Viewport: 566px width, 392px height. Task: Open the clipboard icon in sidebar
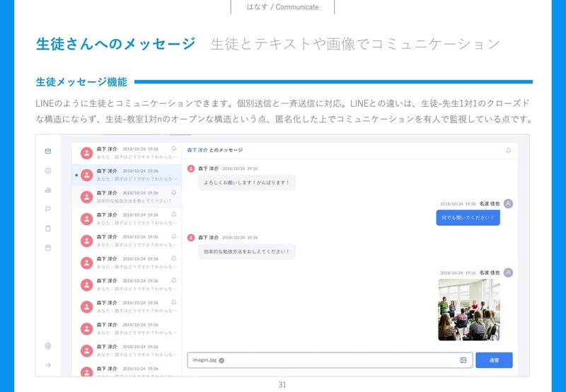tap(48, 229)
